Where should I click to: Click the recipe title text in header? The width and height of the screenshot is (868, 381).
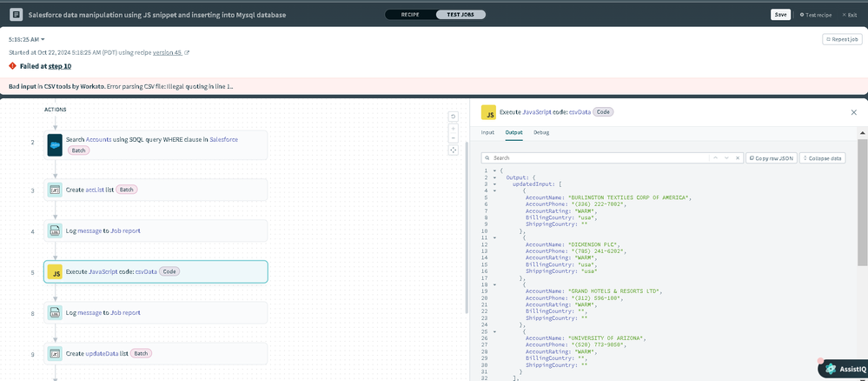[157, 15]
